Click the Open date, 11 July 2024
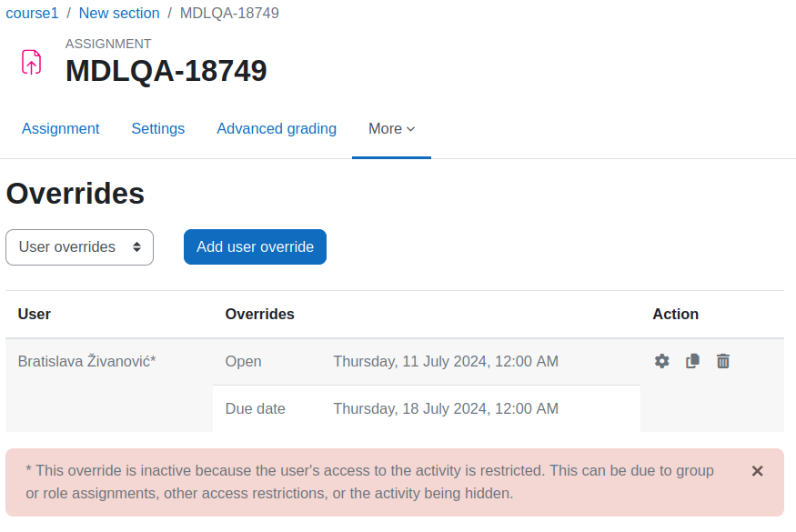Image resolution: width=796 pixels, height=532 pixels. pyautogui.click(x=446, y=361)
